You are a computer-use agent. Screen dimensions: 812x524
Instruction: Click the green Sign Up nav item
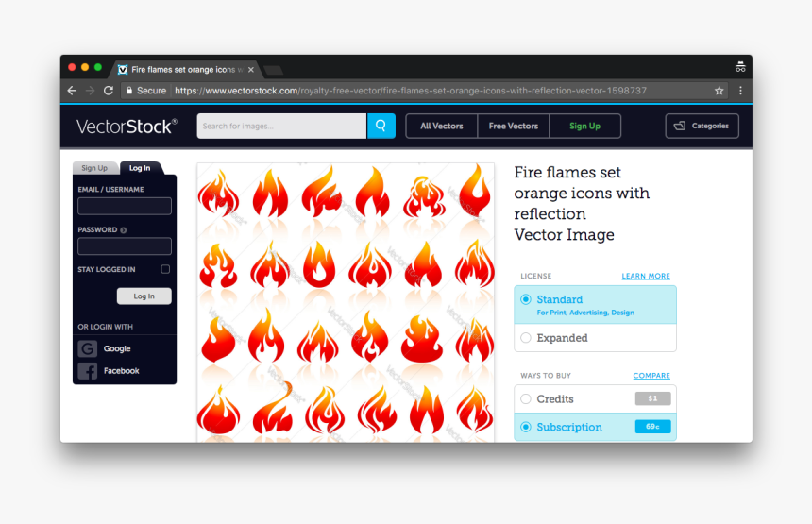tap(584, 126)
